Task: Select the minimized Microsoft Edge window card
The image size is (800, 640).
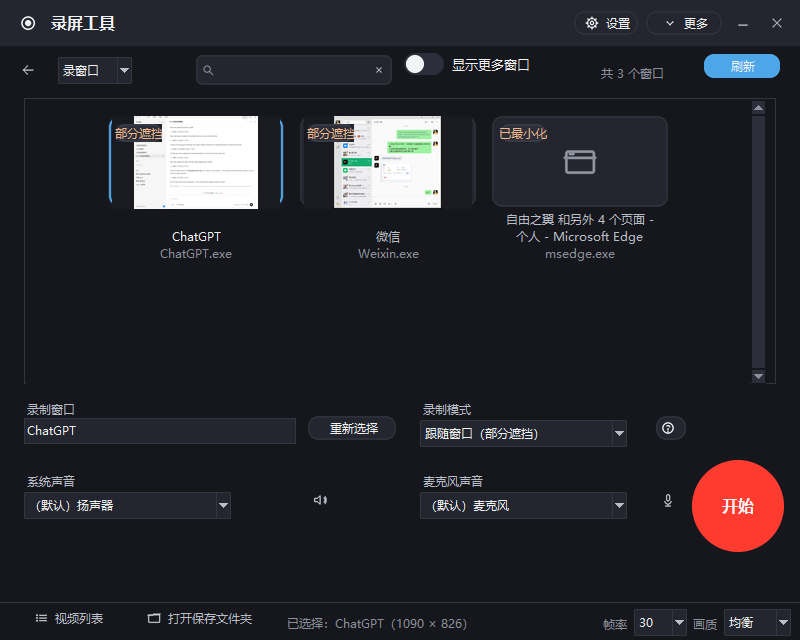Action: pyautogui.click(x=580, y=161)
